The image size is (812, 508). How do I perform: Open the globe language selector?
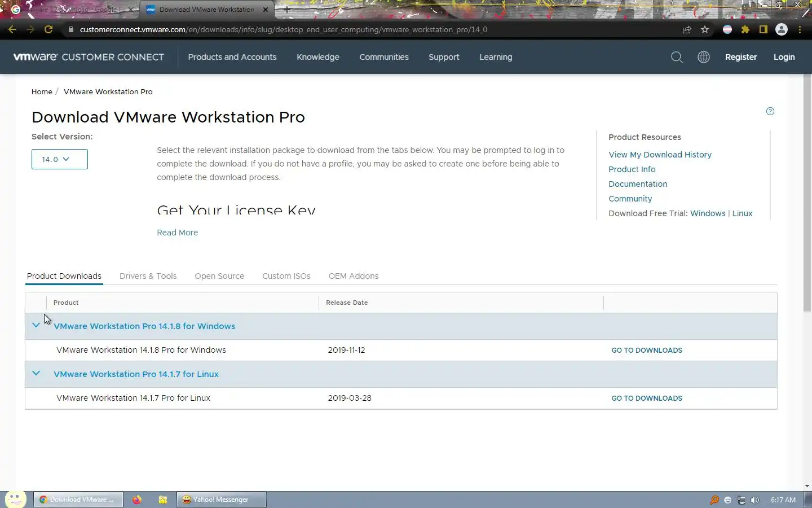click(704, 57)
